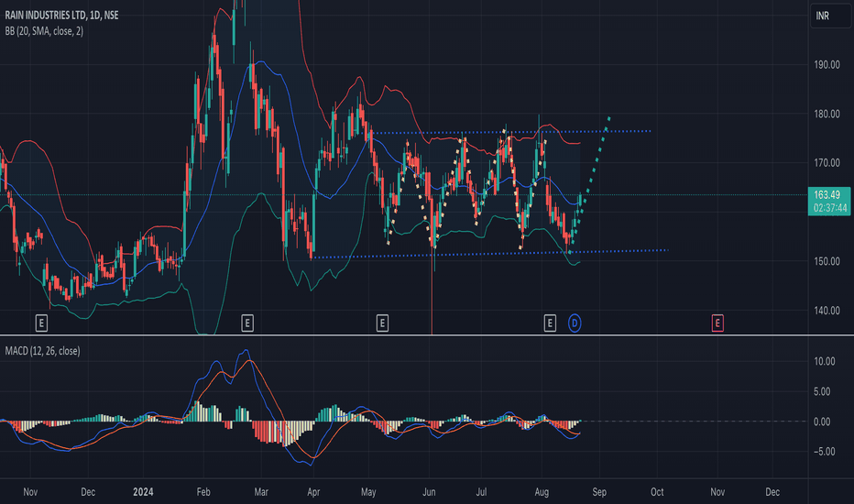Click the 0.00 label on MACD scale

click(x=822, y=422)
